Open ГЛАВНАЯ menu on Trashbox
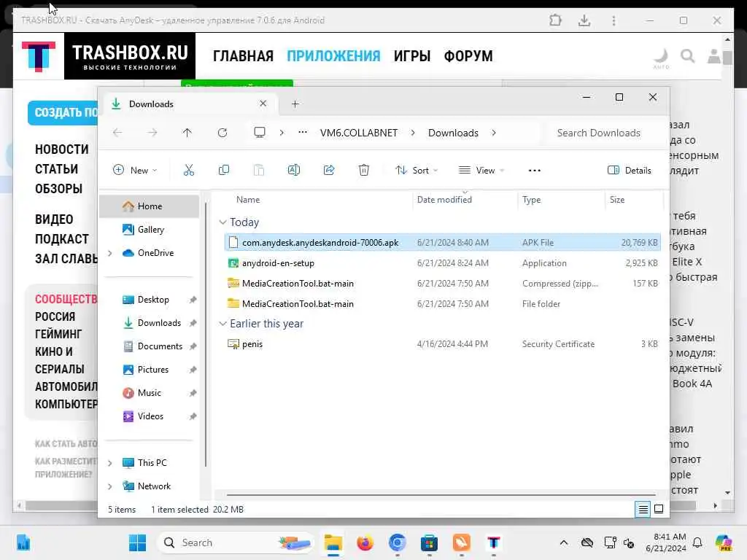Viewport: 747px width, 560px height. click(243, 56)
